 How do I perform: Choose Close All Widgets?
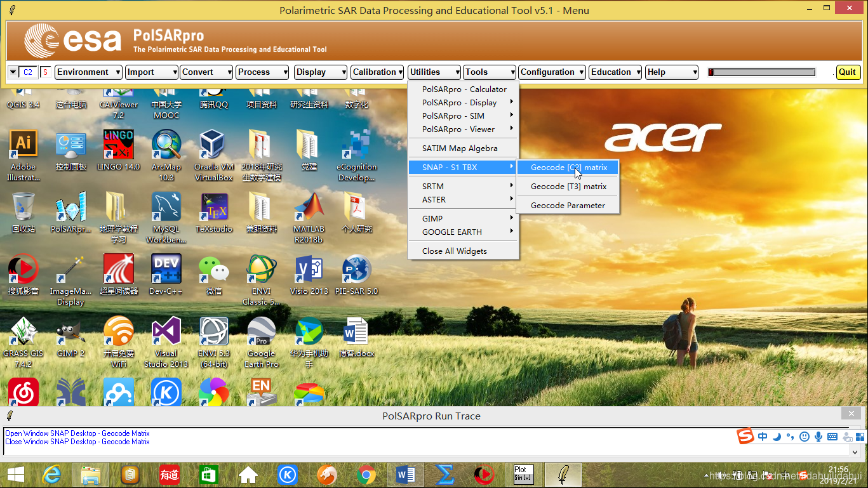point(464,251)
